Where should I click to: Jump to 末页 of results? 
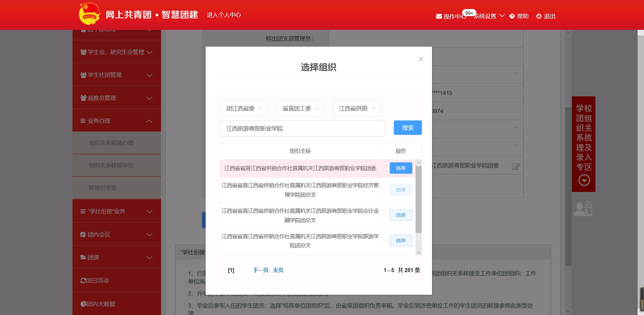point(278,270)
